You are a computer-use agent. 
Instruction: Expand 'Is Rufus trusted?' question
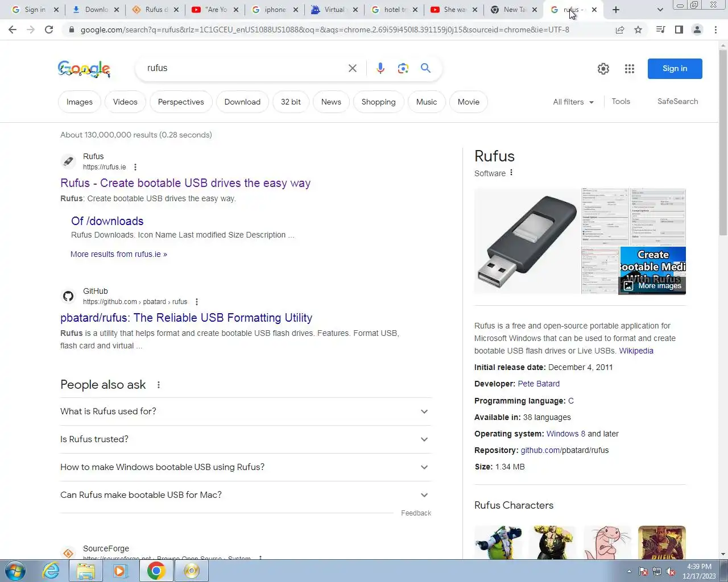coord(245,439)
